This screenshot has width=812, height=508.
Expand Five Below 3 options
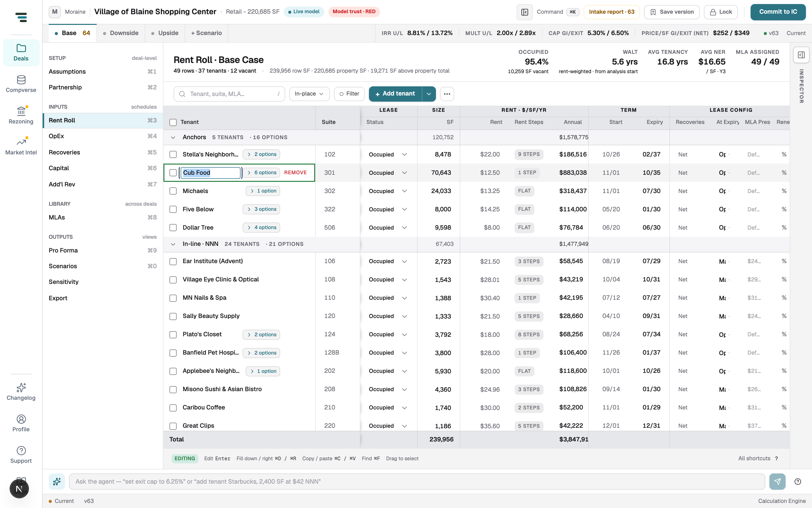[262, 209]
